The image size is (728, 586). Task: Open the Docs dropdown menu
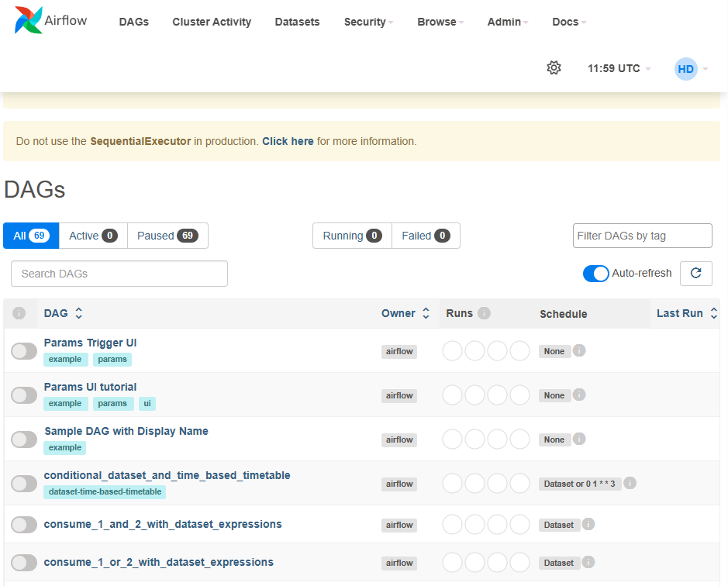pyautogui.click(x=569, y=22)
